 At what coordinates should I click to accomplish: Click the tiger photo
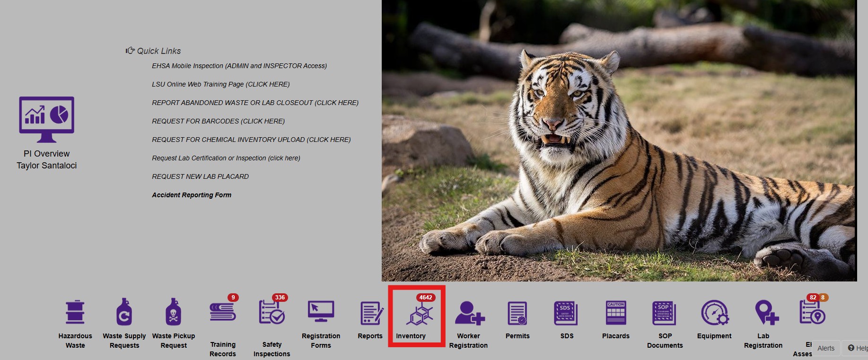point(619,140)
